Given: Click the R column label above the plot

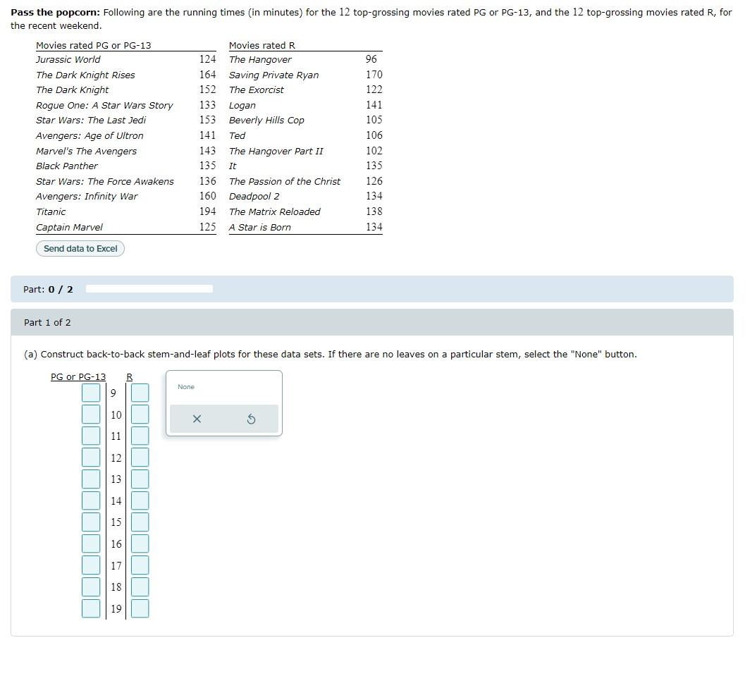Looking at the screenshot, I should point(129,376).
